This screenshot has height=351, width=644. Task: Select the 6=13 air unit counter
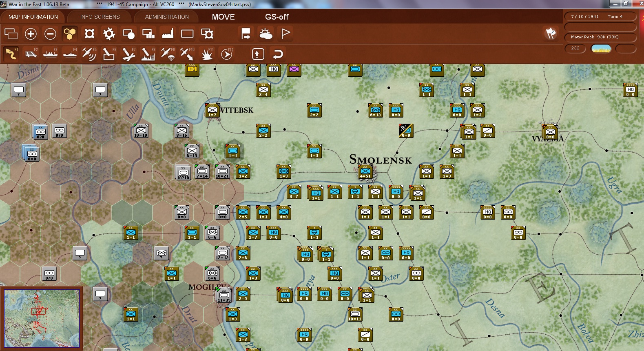tap(375, 111)
